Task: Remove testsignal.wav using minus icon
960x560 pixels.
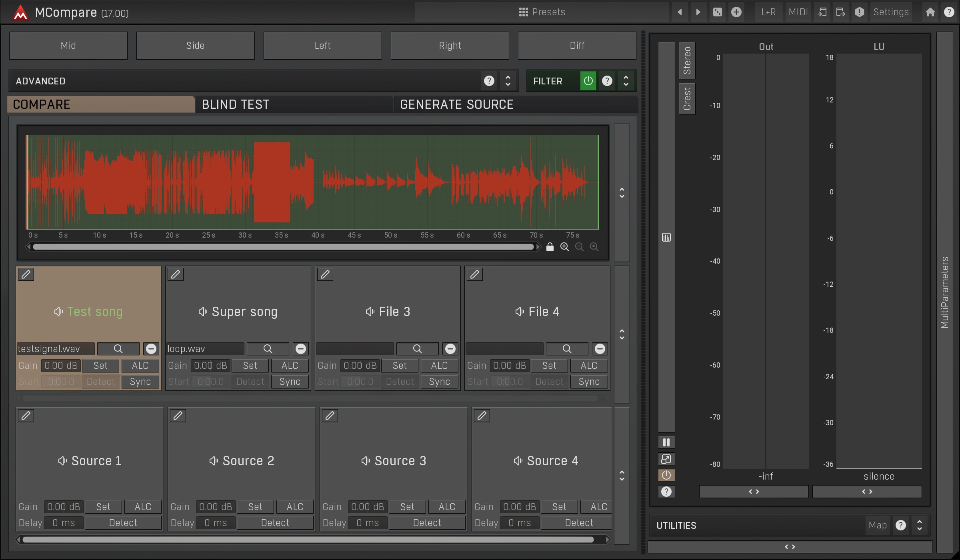Action: pyautogui.click(x=151, y=349)
